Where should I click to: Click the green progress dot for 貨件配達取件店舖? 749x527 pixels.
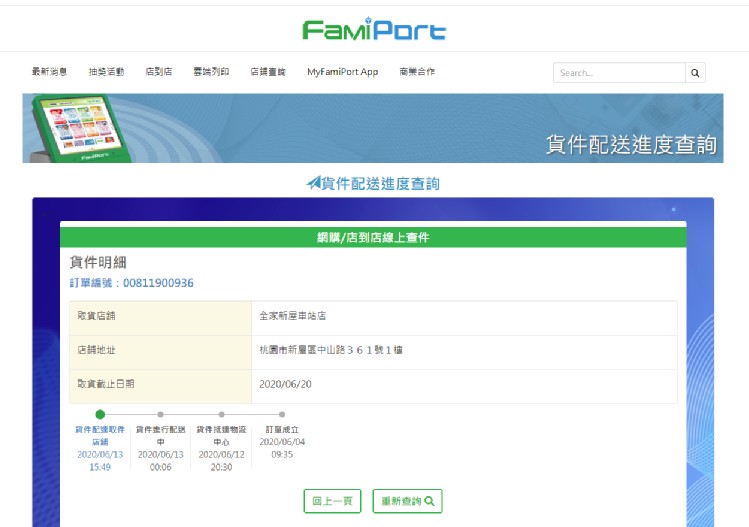tap(100, 414)
